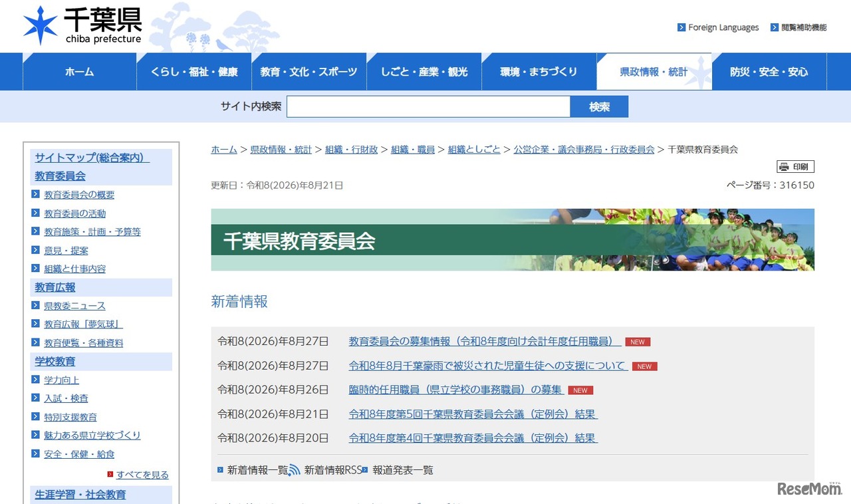The image size is (851, 504).
Task: Open 意見・提案 sidebar link
Action: tap(66, 251)
